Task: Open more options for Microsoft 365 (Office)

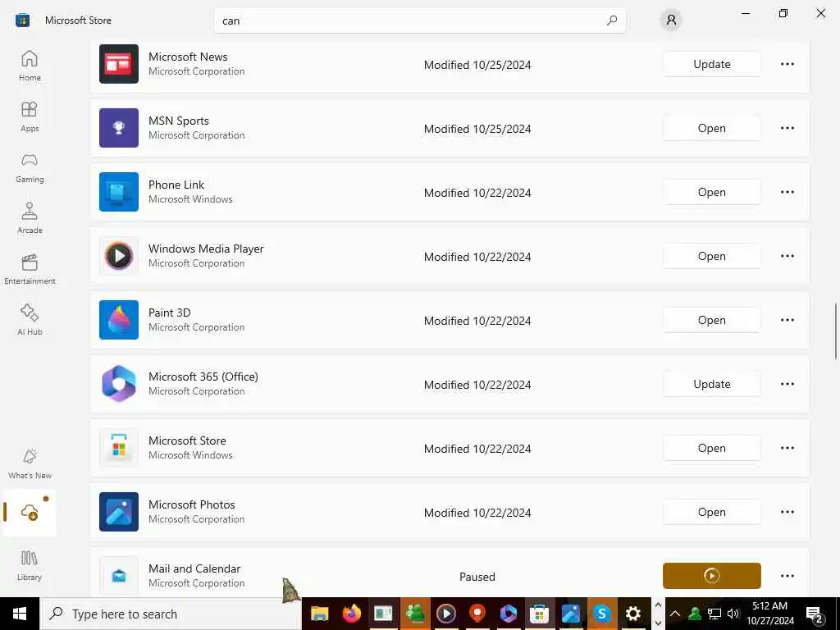Action: click(787, 384)
